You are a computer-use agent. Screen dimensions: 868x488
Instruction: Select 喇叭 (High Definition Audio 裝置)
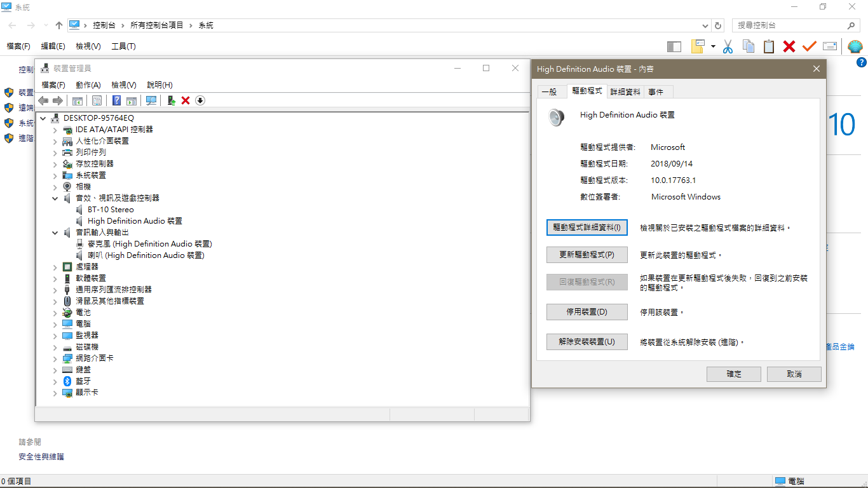(x=146, y=255)
